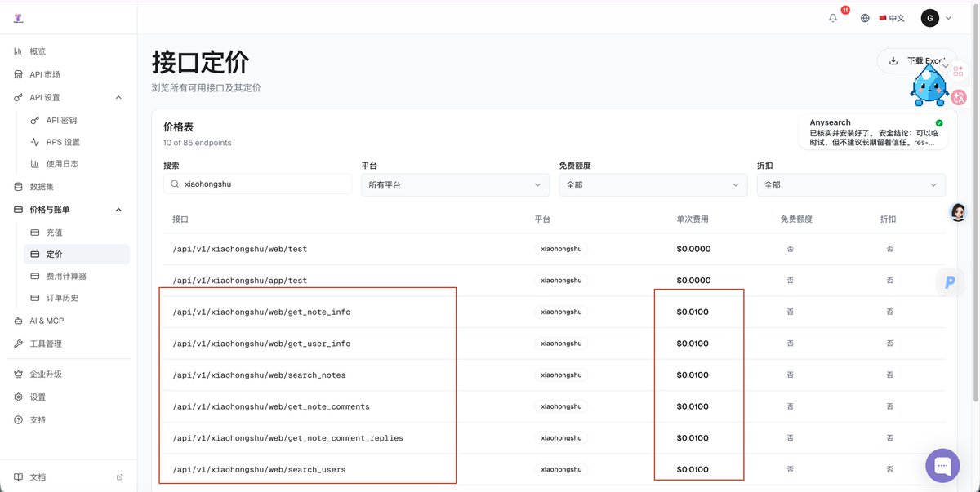Click $0.0100 price in search_notes row
980x492 pixels.
click(x=693, y=375)
